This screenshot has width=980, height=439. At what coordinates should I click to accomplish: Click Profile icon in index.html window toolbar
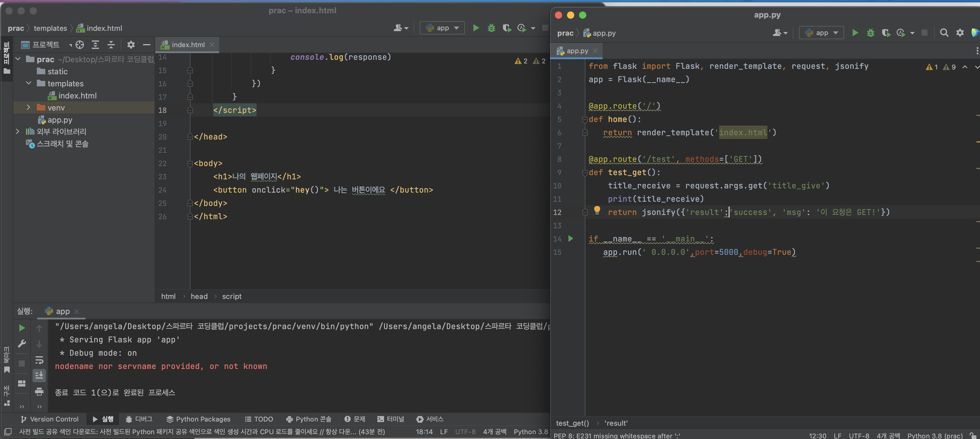(522, 28)
